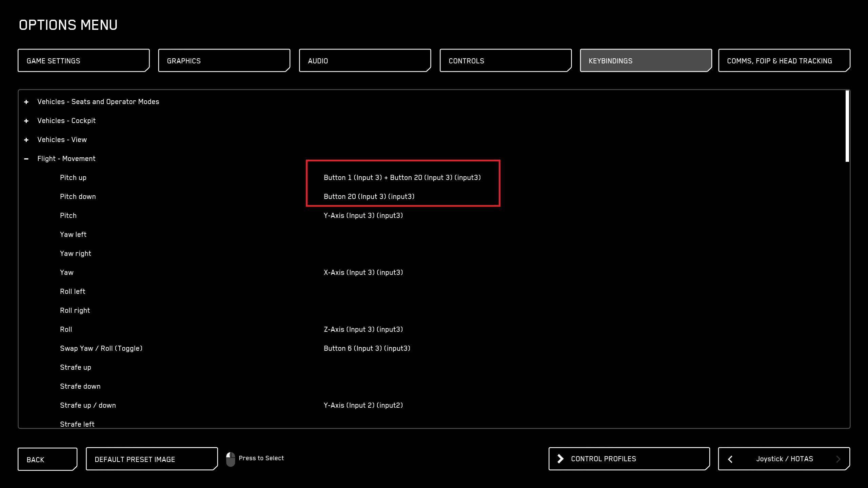Image resolution: width=868 pixels, height=488 pixels.
Task: Open the Audio settings tab
Action: point(364,61)
